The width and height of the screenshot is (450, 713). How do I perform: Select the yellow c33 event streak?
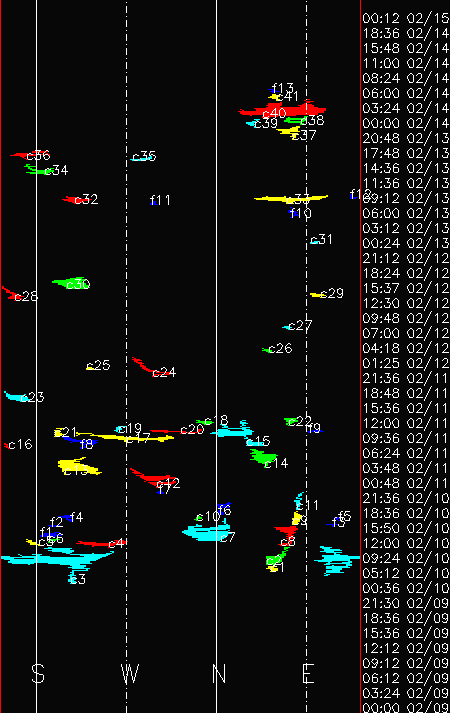[291, 198]
